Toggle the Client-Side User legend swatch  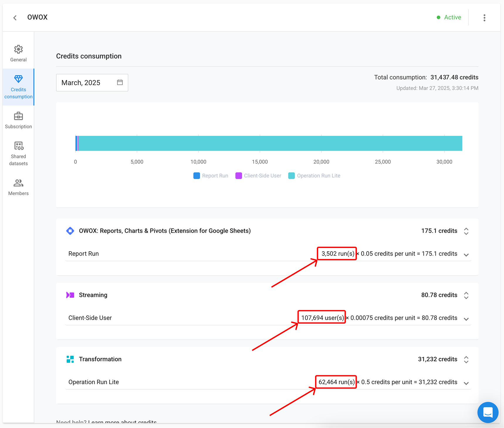click(x=239, y=176)
